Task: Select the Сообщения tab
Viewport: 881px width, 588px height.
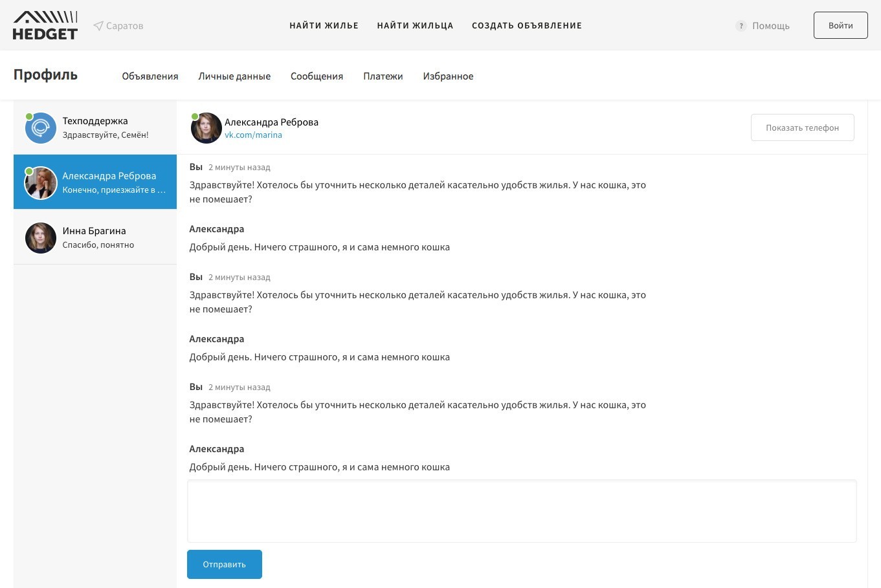Action: coord(317,76)
